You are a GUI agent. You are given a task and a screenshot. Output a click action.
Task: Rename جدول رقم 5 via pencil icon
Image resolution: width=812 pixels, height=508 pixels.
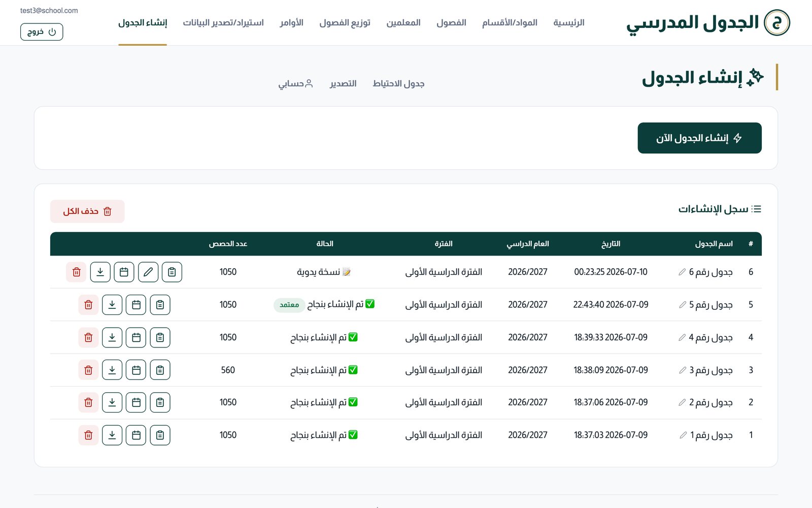click(x=683, y=305)
